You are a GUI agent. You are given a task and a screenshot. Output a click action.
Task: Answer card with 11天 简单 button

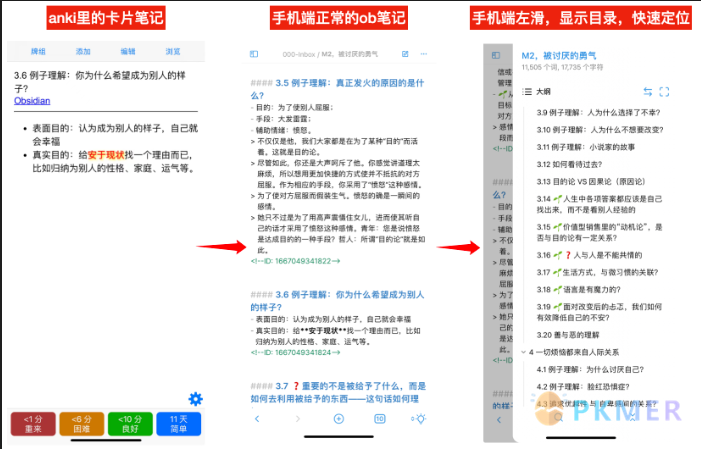(x=178, y=424)
